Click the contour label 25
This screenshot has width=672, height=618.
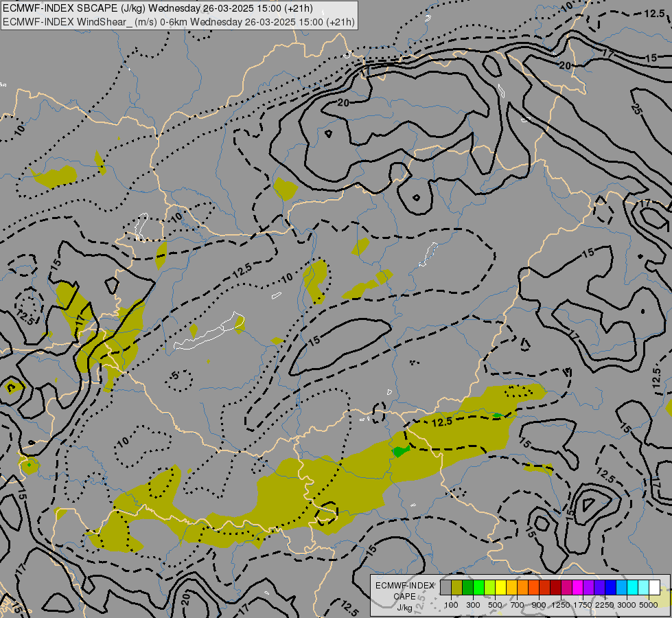tap(637, 109)
